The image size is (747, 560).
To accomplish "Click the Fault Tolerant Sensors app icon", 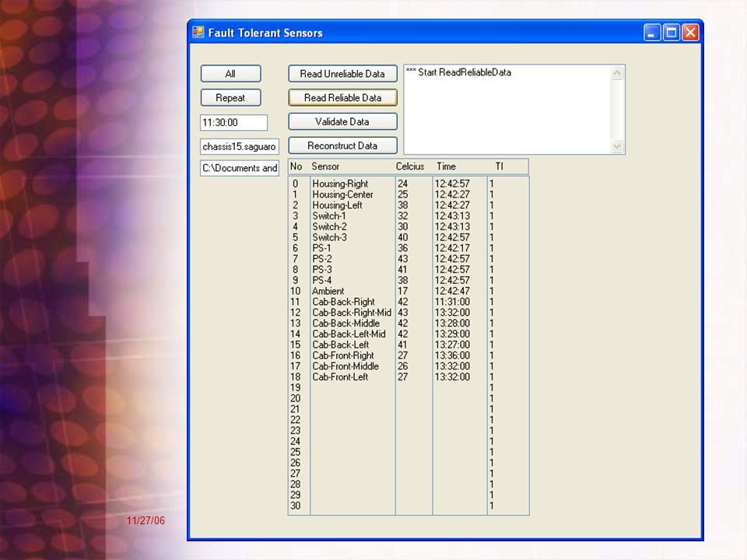I will coord(198,33).
